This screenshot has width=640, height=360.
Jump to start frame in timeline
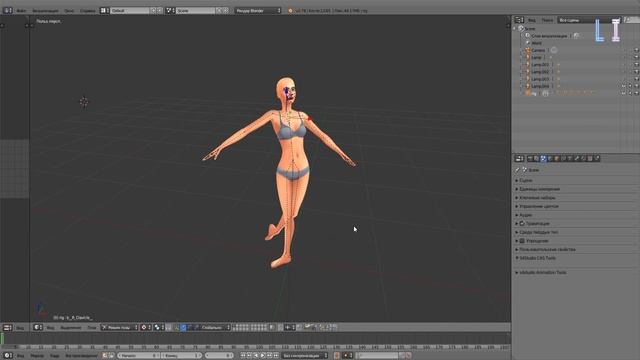pos(242,356)
